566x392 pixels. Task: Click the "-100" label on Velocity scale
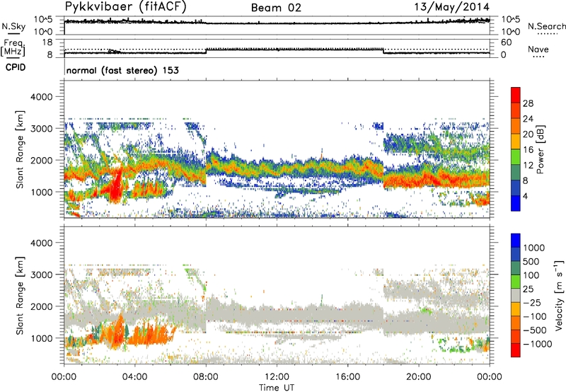(x=535, y=316)
